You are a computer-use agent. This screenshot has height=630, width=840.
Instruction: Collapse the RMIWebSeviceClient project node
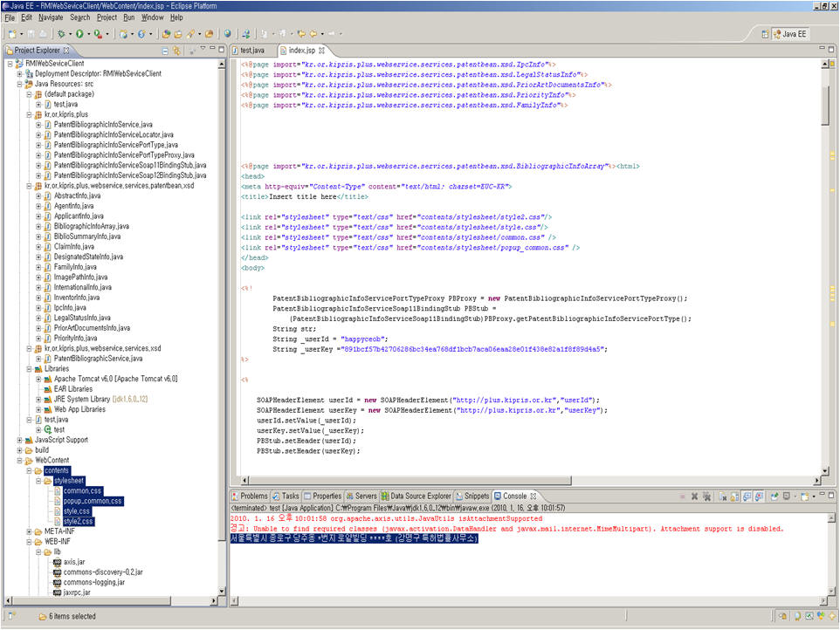point(9,64)
